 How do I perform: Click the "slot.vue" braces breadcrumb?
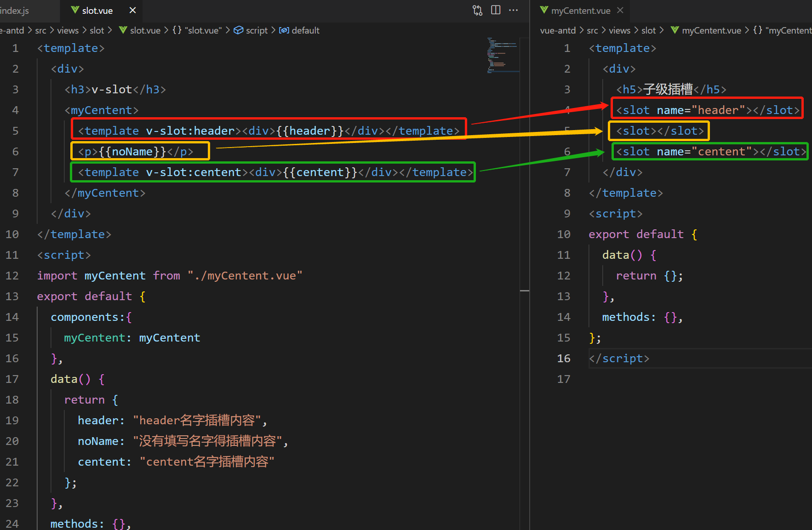point(197,30)
